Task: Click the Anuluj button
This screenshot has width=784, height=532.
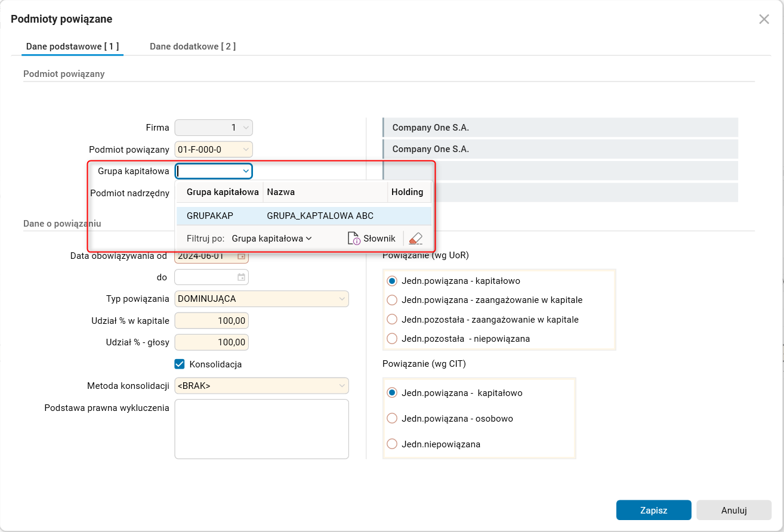Action: point(734,511)
